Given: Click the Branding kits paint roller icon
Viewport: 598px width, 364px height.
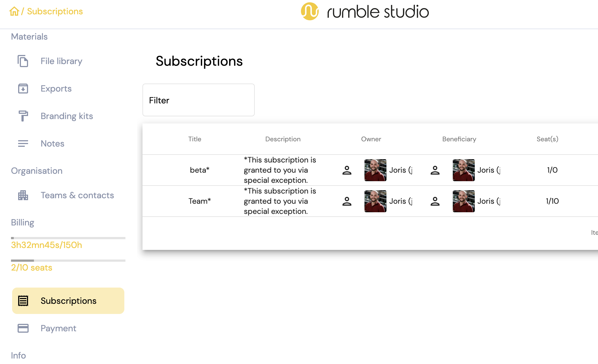Looking at the screenshot, I should tap(23, 116).
